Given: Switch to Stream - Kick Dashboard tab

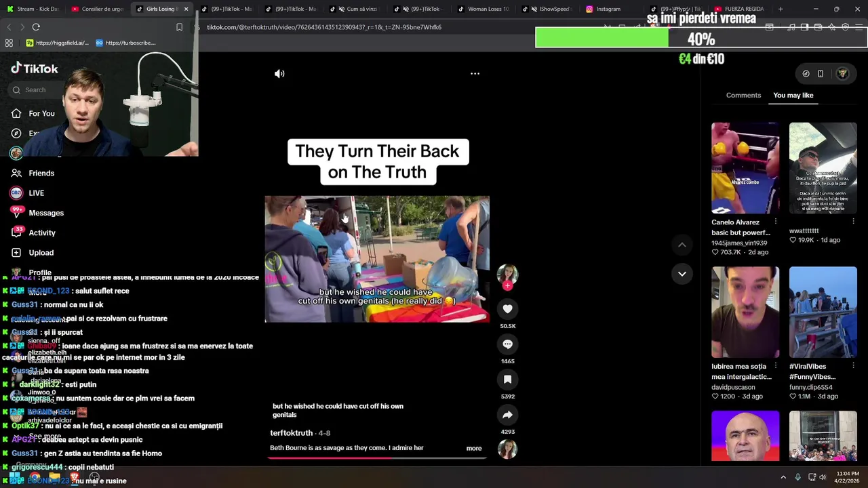Looking at the screenshot, I should (33, 9).
